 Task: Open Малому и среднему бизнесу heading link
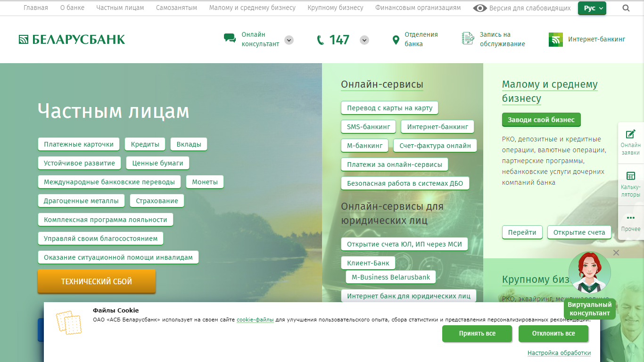click(x=550, y=91)
